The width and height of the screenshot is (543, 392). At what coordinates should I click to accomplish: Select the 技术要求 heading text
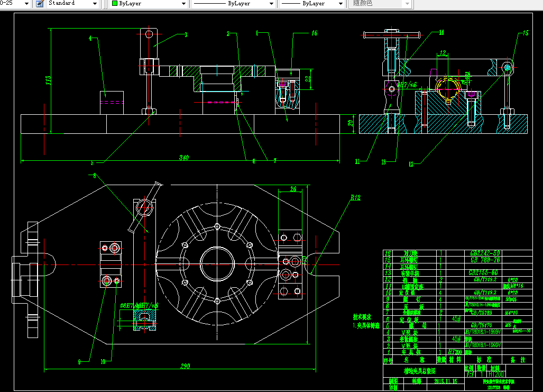pos(362,317)
